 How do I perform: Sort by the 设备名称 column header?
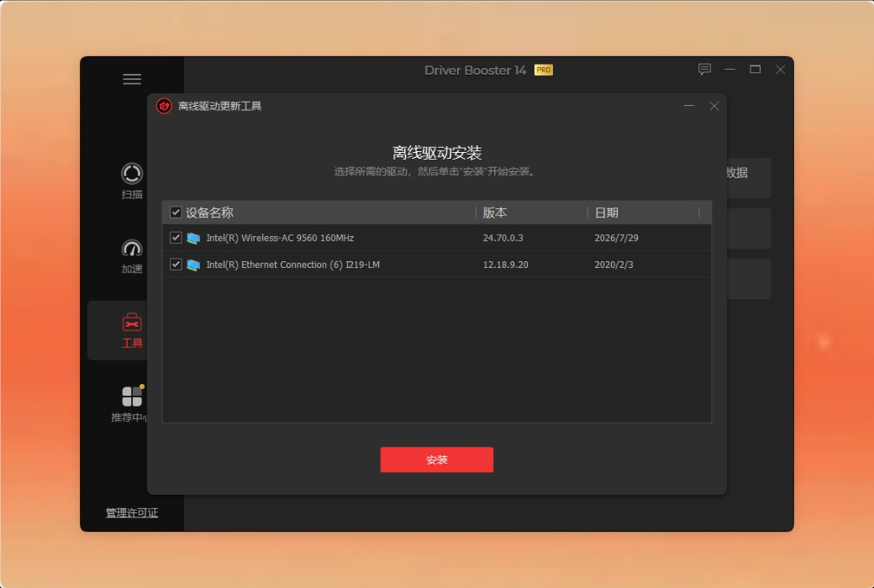[209, 213]
